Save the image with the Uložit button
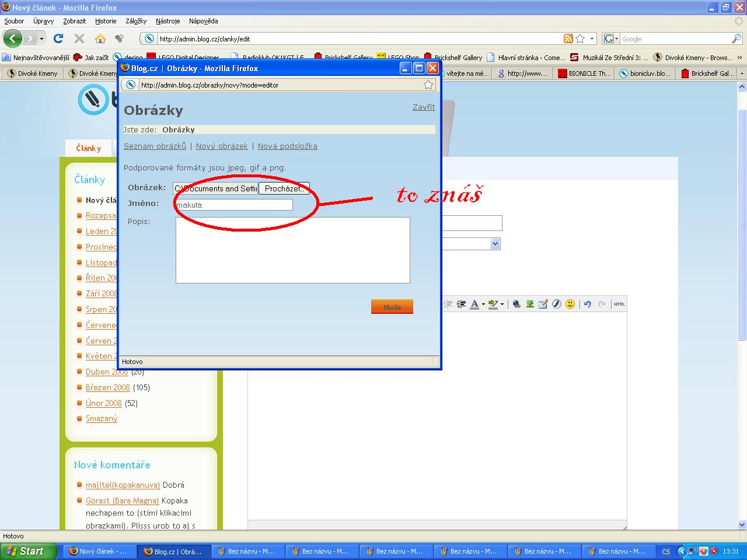This screenshot has width=747, height=560. 392,307
